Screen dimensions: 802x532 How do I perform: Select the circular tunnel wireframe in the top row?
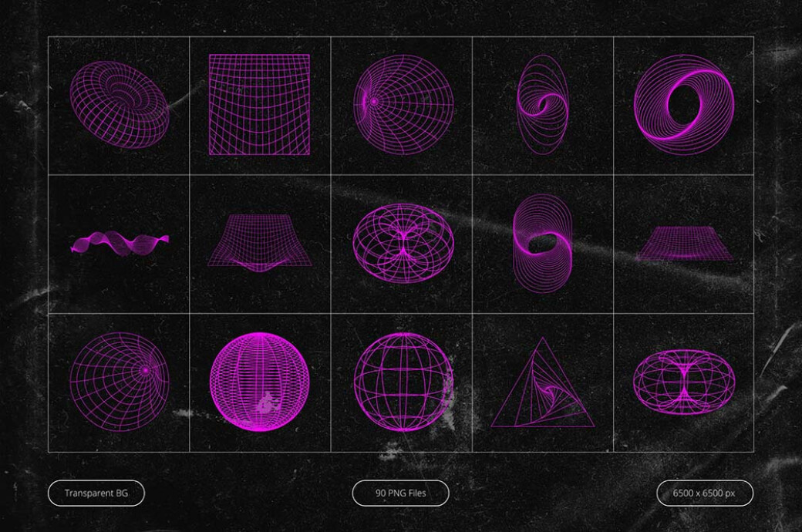(x=401, y=104)
